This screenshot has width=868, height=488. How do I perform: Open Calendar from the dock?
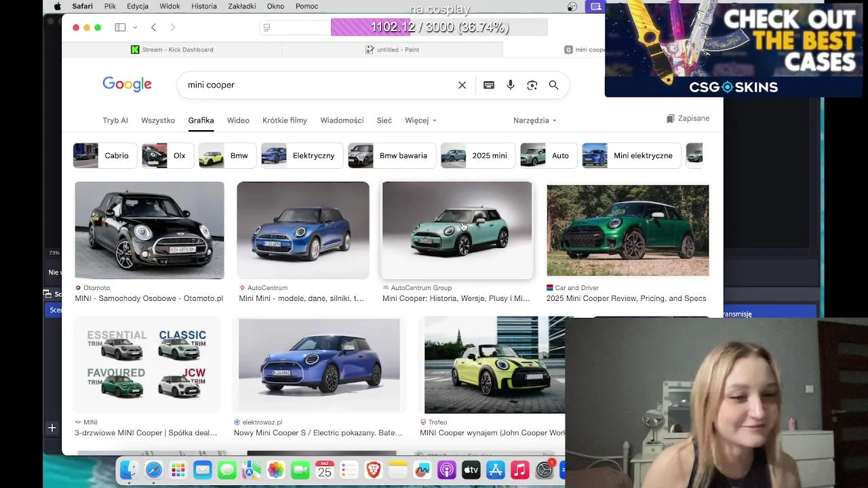click(325, 470)
